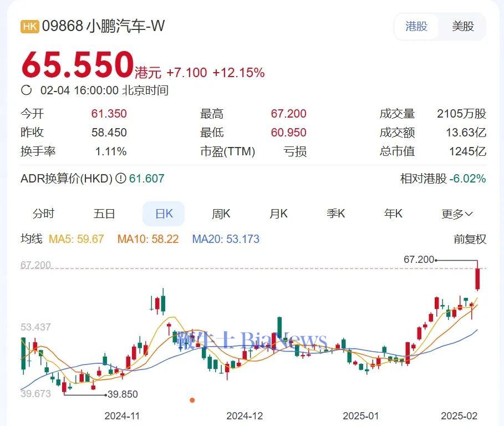The height and width of the screenshot is (426, 504).
Task: Switch to the 美股 market tab
Action: click(x=463, y=27)
